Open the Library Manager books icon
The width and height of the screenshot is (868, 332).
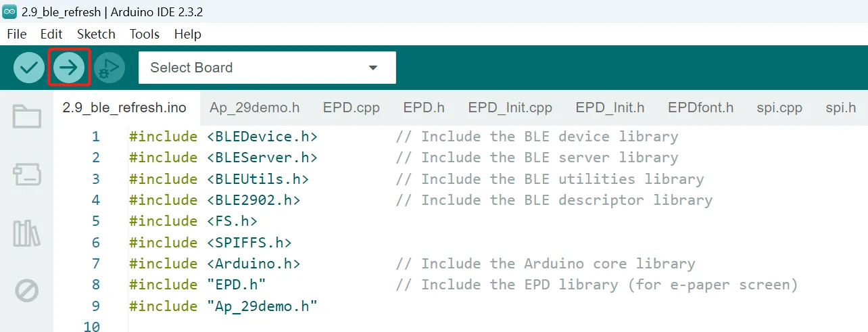[x=27, y=233]
